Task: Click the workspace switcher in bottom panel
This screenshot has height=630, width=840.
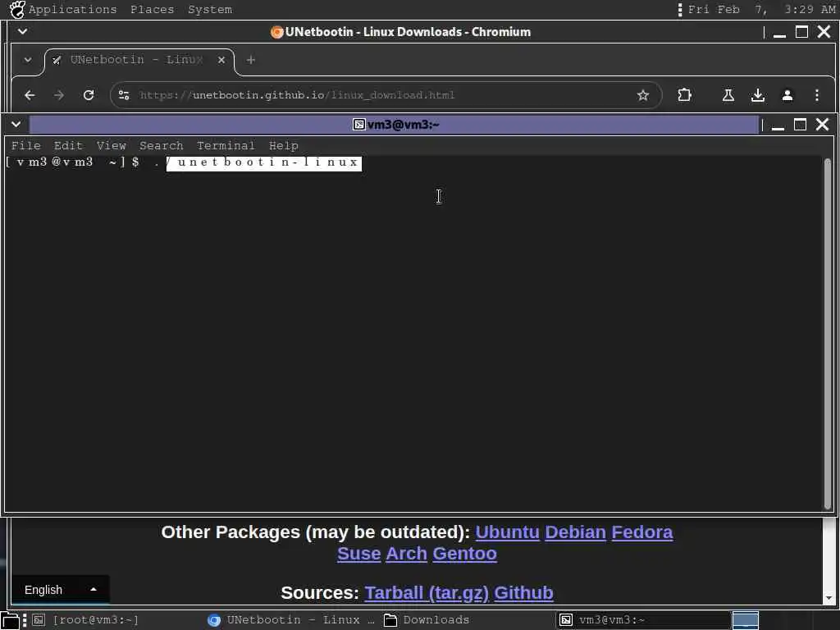Action: [x=745, y=620]
